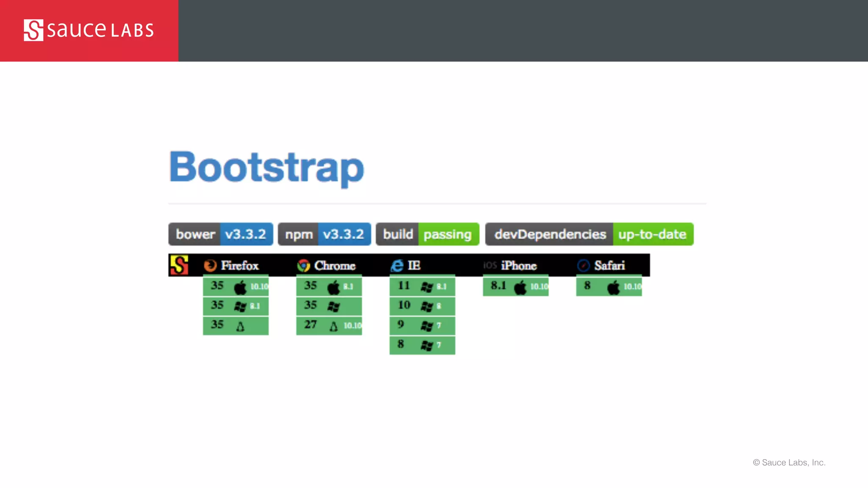Viewport: 868px width, 488px height.
Task: Click the Chrome browser icon
Action: pos(303,266)
